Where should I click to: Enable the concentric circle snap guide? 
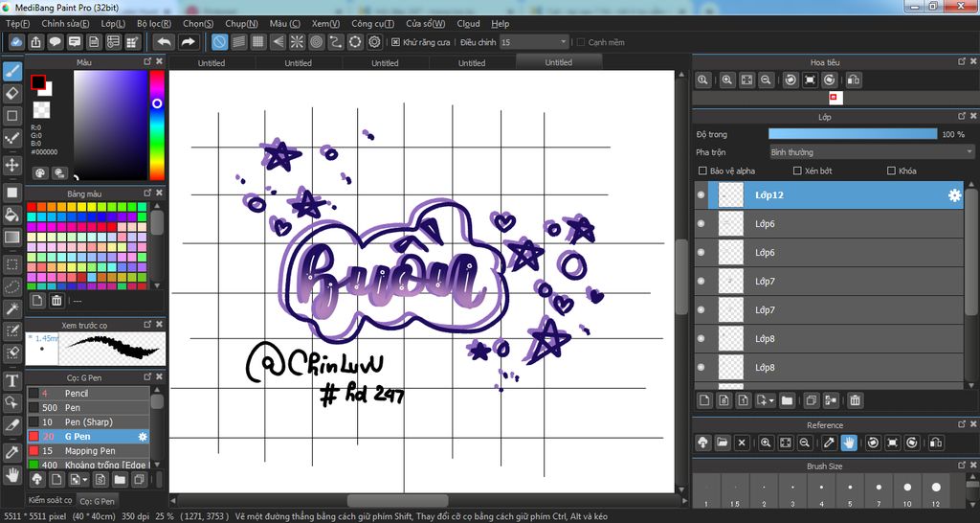pos(316,42)
